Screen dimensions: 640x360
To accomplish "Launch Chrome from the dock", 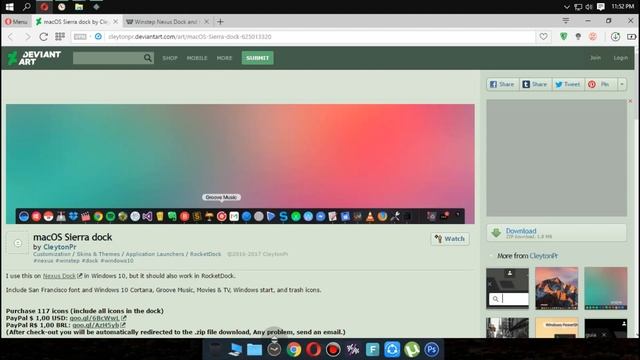I will pyautogui.click(x=294, y=349).
